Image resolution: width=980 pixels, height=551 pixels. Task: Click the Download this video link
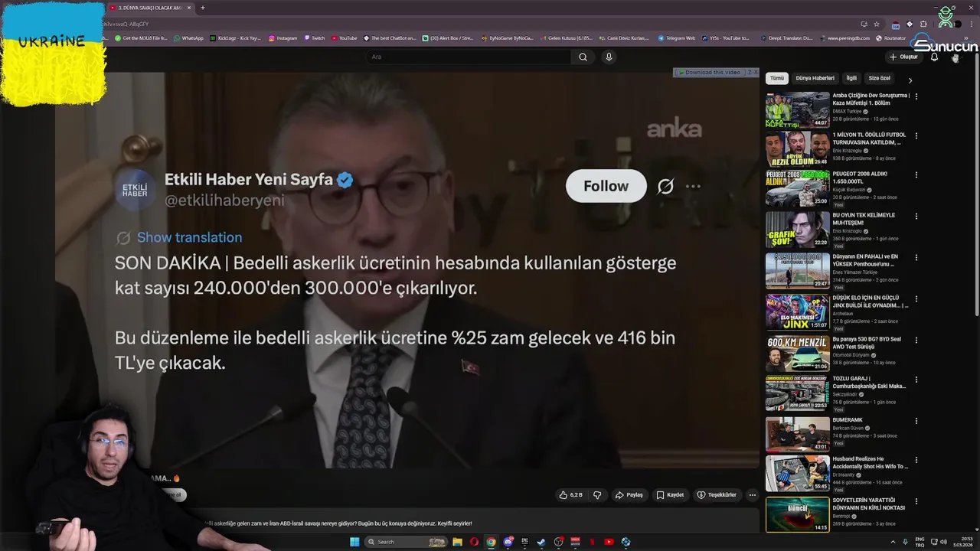click(712, 72)
